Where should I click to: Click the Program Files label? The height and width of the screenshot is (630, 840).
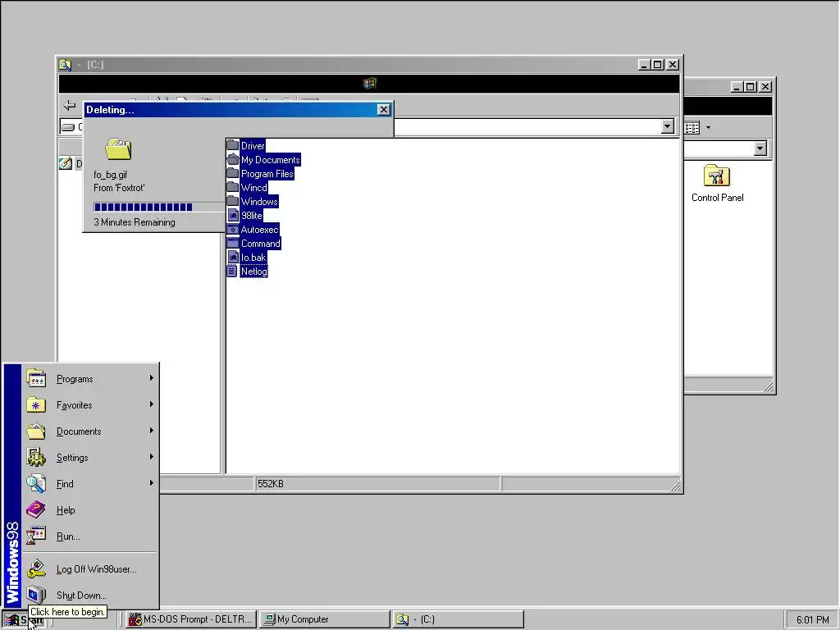tap(267, 174)
